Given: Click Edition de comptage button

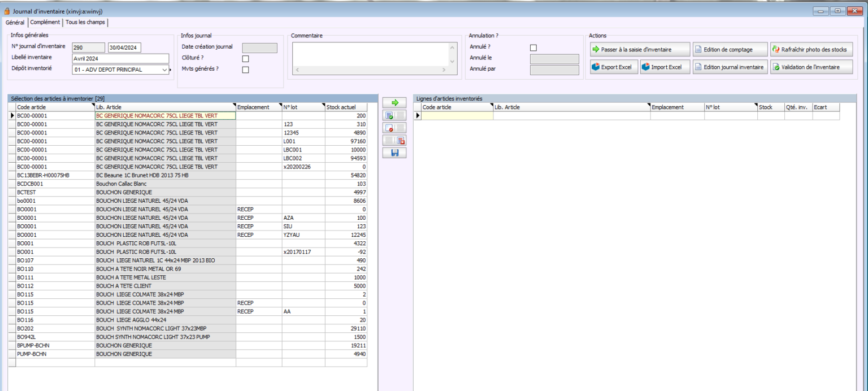Looking at the screenshot, I should point(730,50).
